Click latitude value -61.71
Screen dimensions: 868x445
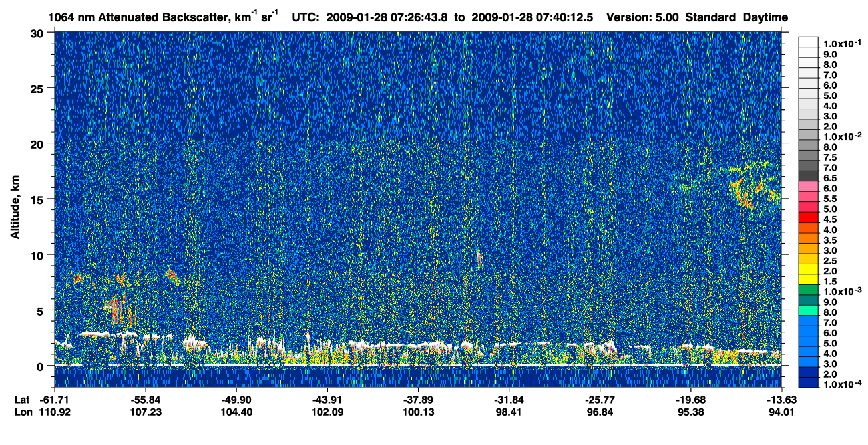tap(55, 399)
